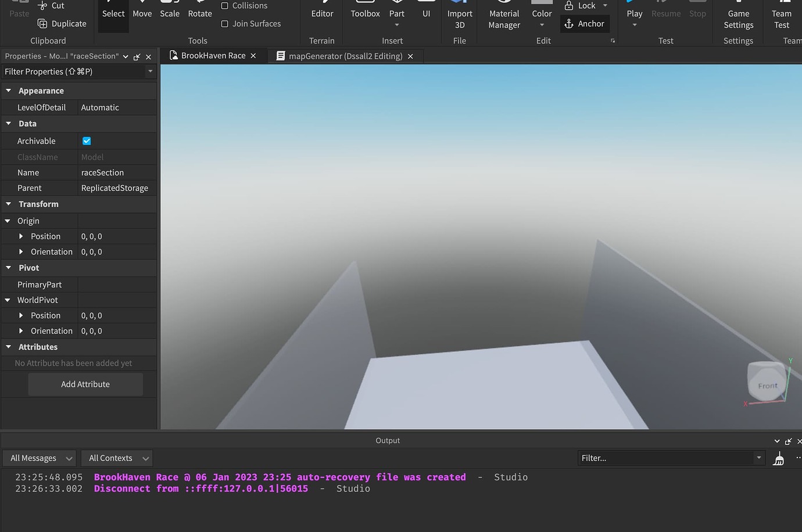This screenshot has width=802, height=532.
Task: Enable the Collisions checkbox
Action: pyautogui.click(x=225, y=6)
